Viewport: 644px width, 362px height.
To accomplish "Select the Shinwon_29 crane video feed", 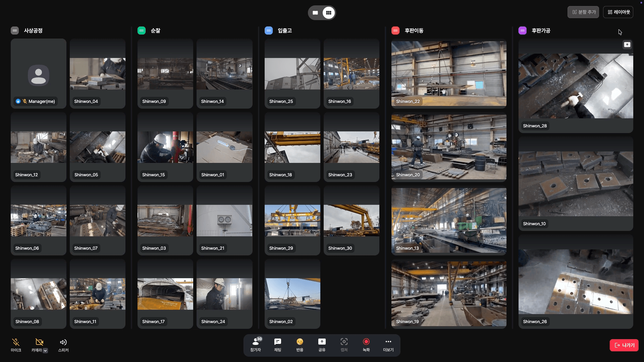I will tap(292, 221).
